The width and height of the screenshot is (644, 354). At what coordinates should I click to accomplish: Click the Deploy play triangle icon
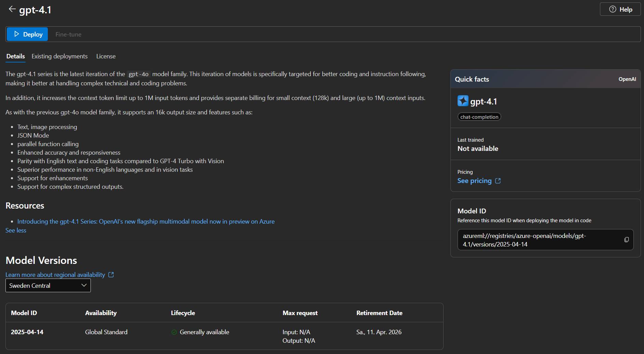coord(17,34)
